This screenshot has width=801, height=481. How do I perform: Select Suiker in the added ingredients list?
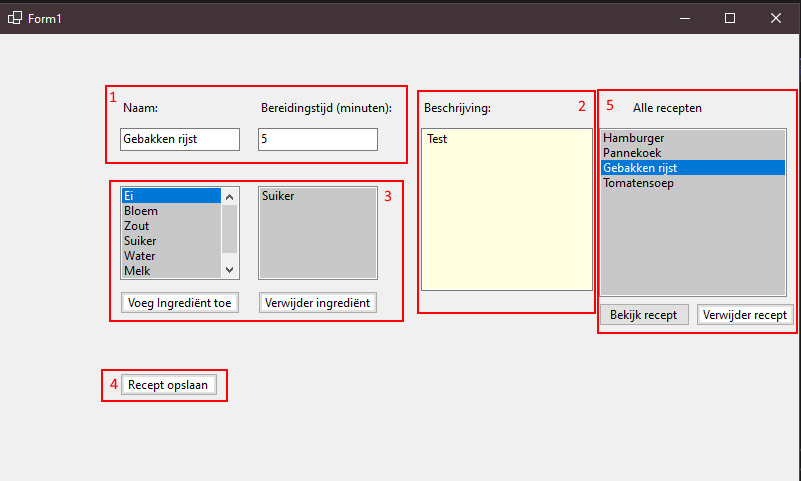[316, 196]
